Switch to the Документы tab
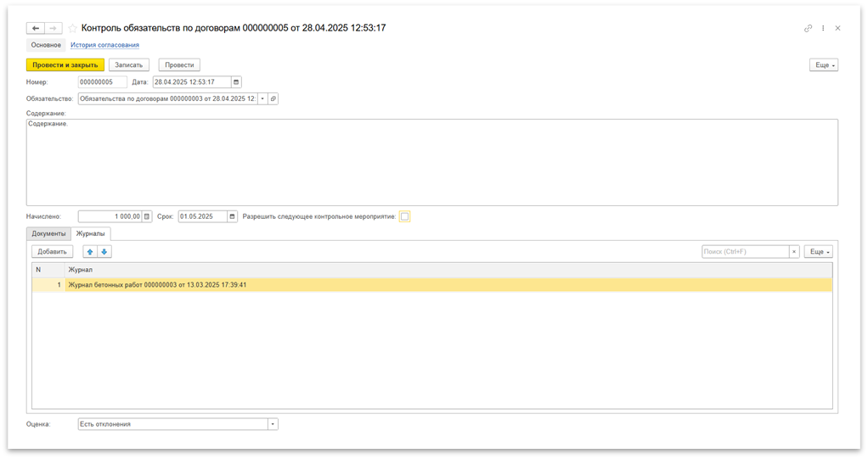 [x=48, y=233]
